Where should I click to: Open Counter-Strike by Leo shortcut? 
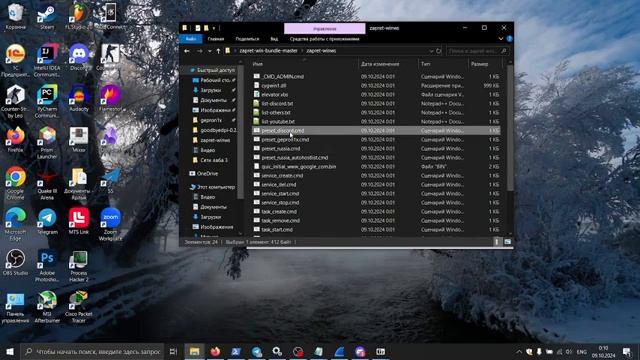pyautogui.click(x=16, y=101)
